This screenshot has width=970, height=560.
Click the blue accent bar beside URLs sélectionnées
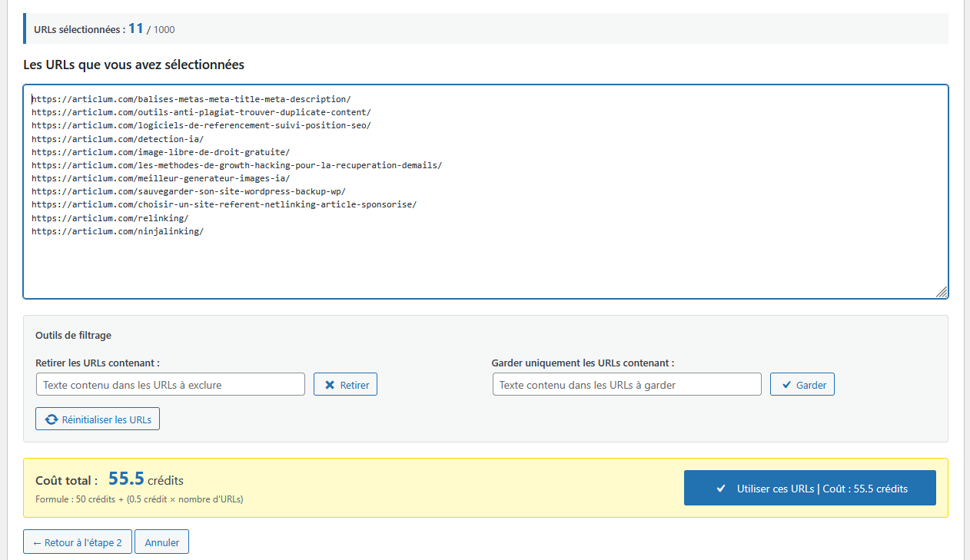(x=24, y=28)
